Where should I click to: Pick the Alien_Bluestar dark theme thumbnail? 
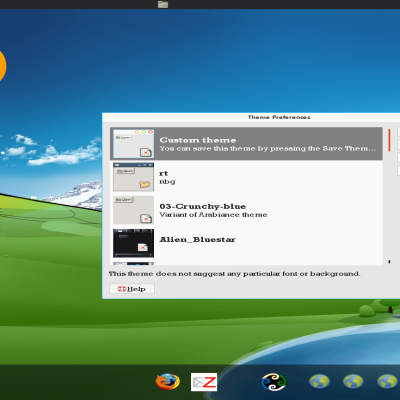[x=133, y=243]
